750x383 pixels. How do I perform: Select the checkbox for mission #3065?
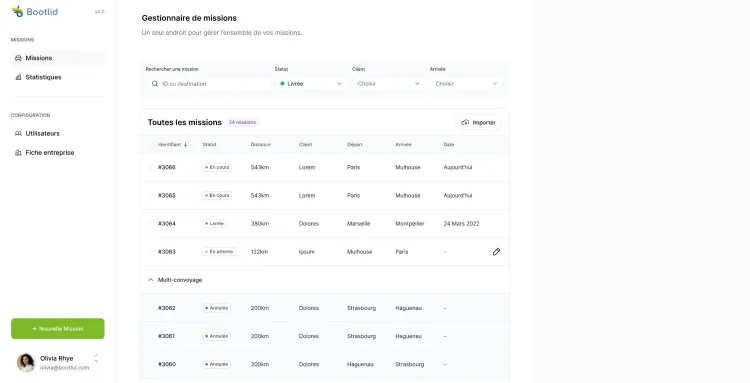[151, 196]
